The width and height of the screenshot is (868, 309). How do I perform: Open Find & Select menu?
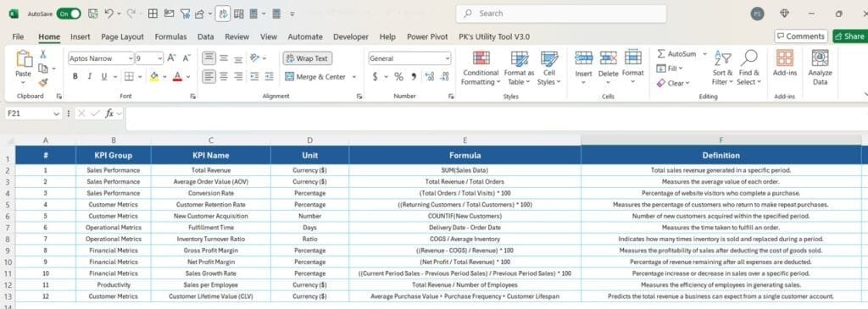pos(749,68)
